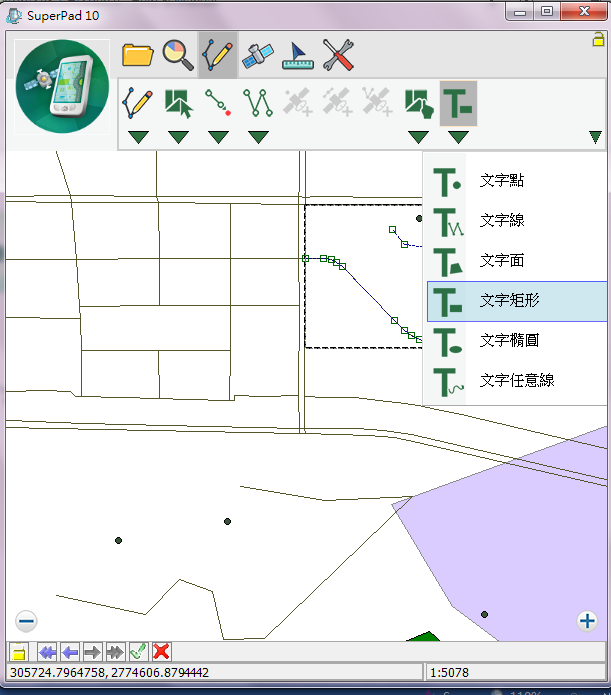Jump to first with double left arrow

pos(47,652)
